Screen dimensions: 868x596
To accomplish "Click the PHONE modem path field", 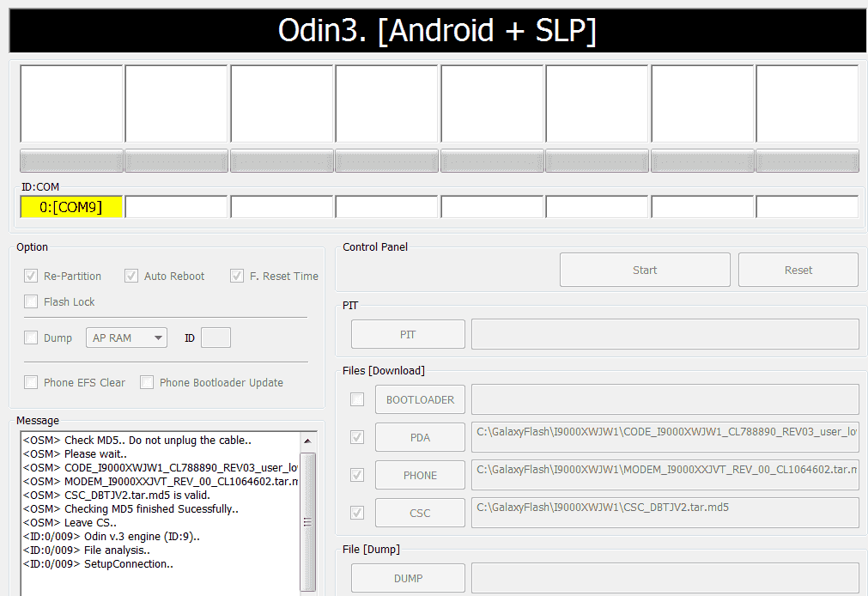I will (x=665, y=475).
